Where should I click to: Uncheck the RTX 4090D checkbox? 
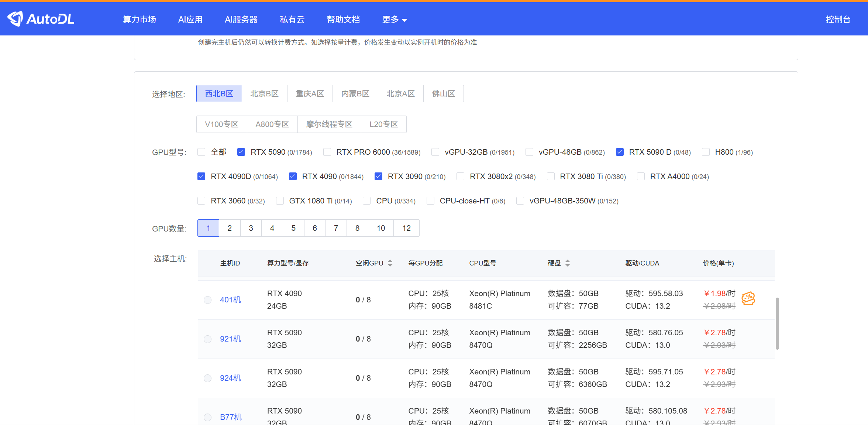(x=201, y=176)
